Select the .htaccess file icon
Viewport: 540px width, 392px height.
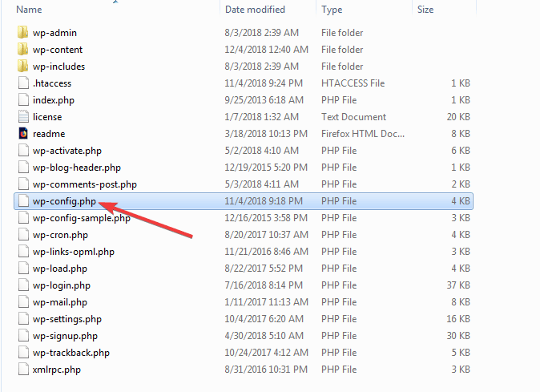point(23,83)
